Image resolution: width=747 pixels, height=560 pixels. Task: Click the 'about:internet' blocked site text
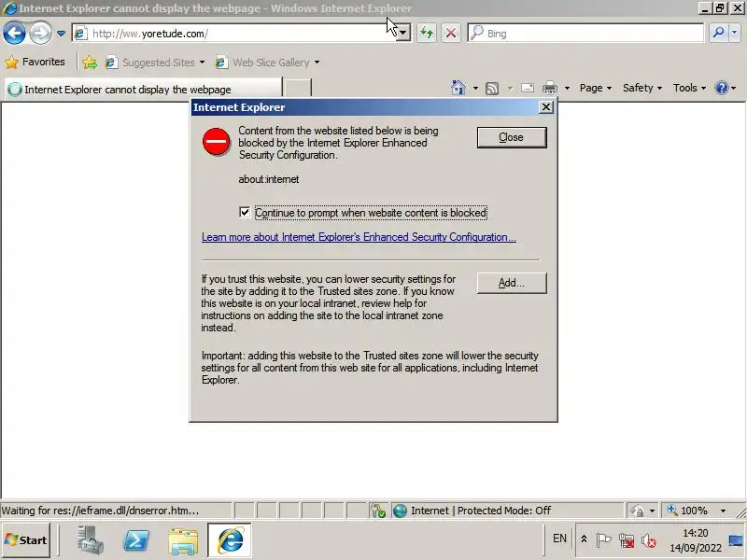pyautogui.click(x=269, y=179)
